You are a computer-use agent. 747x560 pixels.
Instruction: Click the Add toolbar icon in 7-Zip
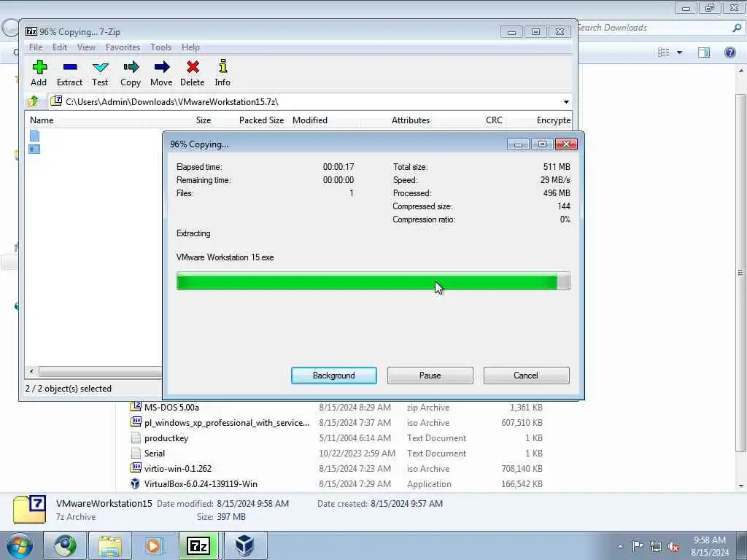click(39, 67)
